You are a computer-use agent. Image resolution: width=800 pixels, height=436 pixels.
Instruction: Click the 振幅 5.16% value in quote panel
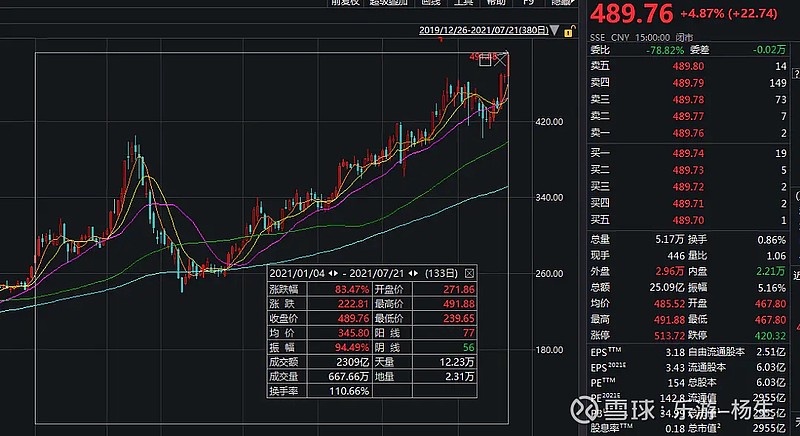point(772,288)
